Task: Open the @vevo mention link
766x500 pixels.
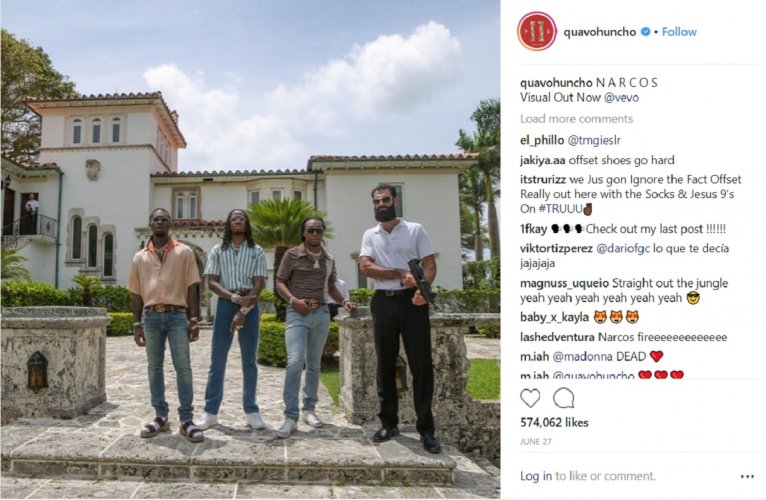Action: tap(621, 97)
